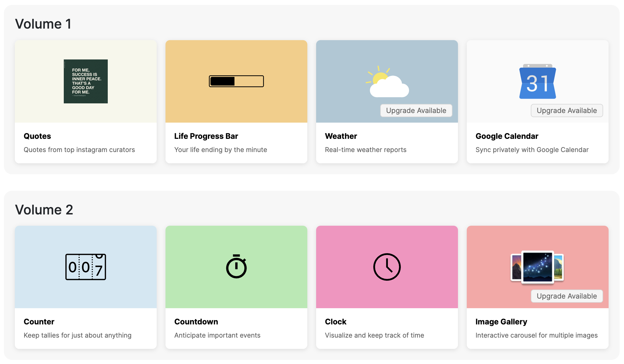Click the Google Calendar widget title
The width and height of the screenshot is (624, 364).
(x=507, y=136)
